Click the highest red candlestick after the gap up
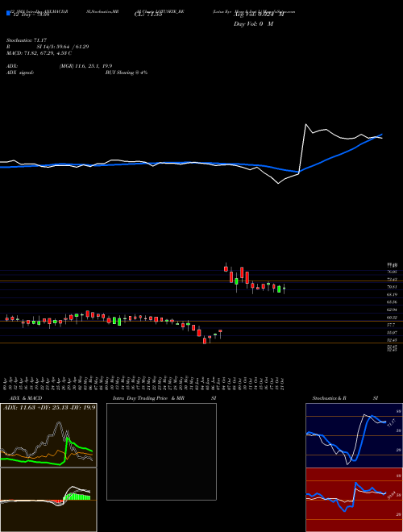The height and width of the screenshot is (532, 403). click(x=226, y=268)
